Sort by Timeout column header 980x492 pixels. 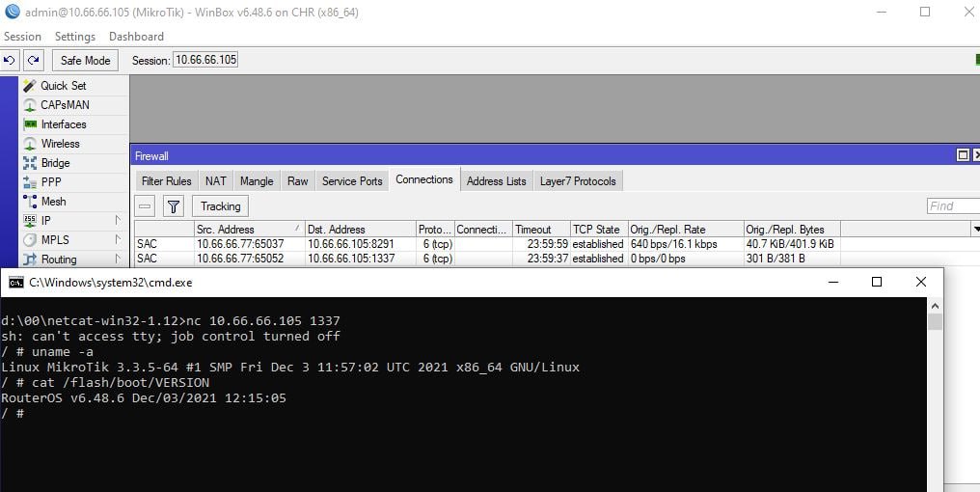point(541,230)
